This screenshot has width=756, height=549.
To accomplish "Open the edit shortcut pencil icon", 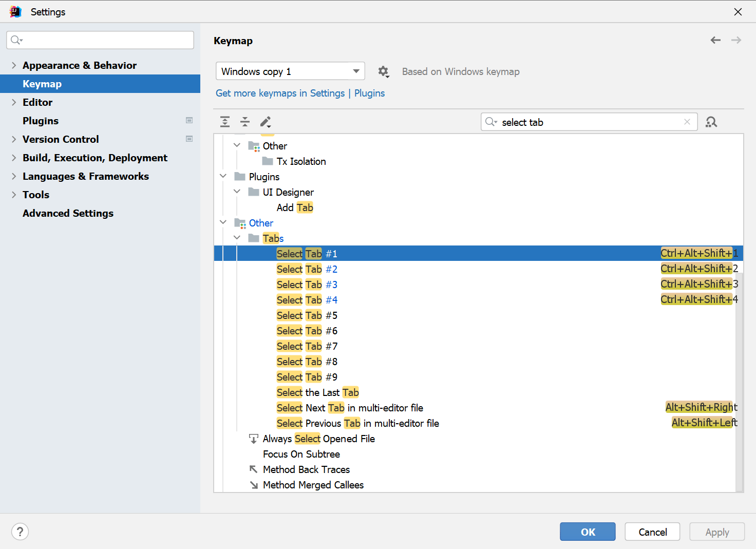I will point(266,122).
